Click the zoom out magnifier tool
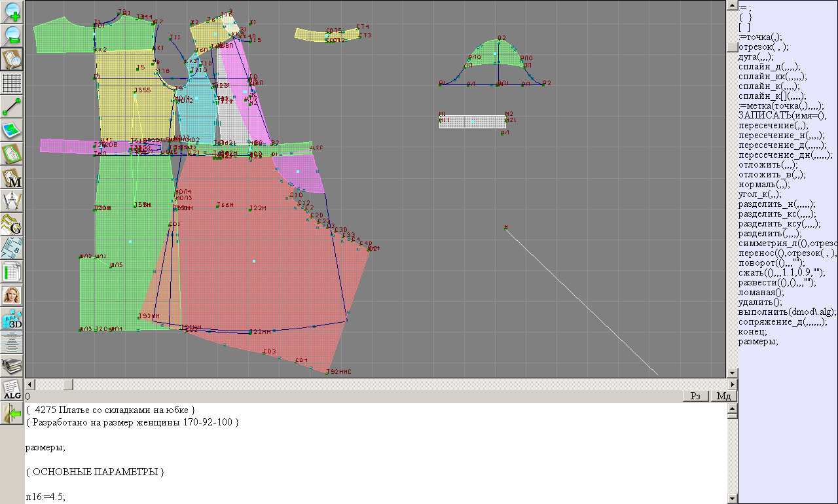The width and height of the screenshot is (838, 504). 12,35
